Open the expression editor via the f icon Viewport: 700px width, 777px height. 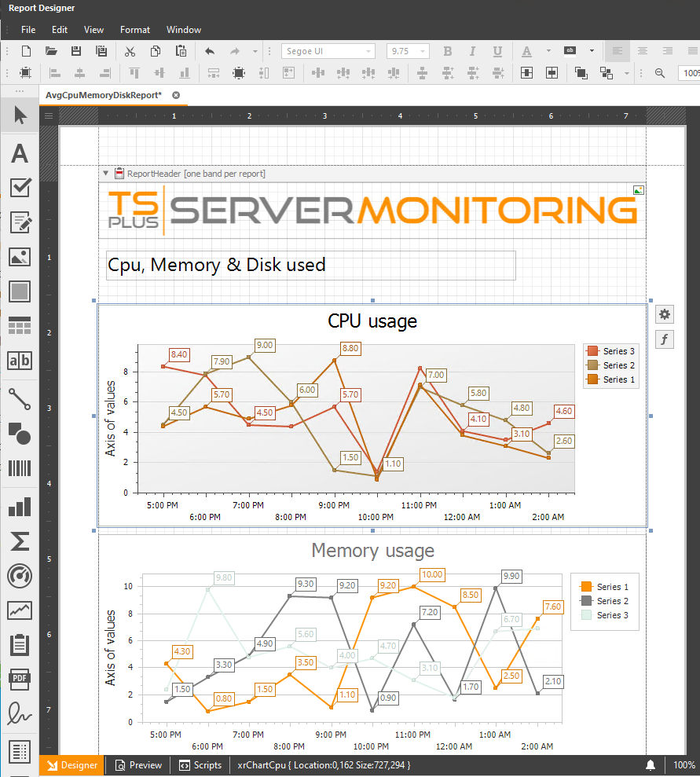point(664,339)
